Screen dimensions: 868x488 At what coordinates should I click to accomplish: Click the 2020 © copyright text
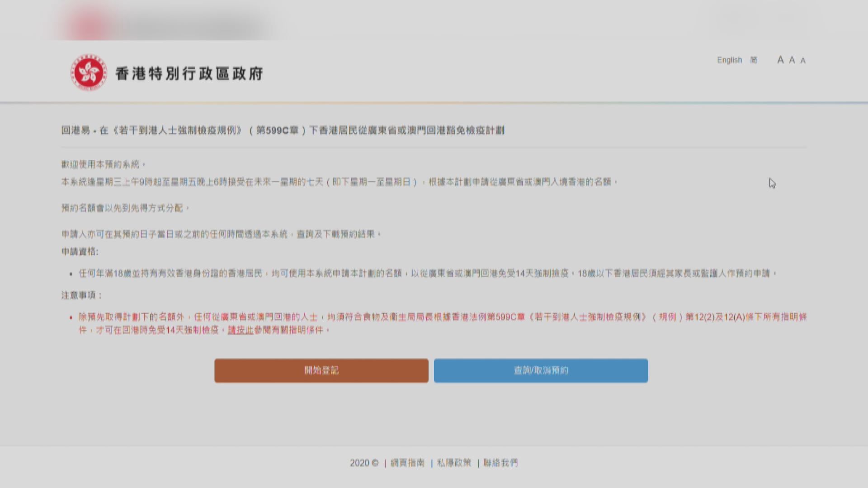(x=363, y=463)
